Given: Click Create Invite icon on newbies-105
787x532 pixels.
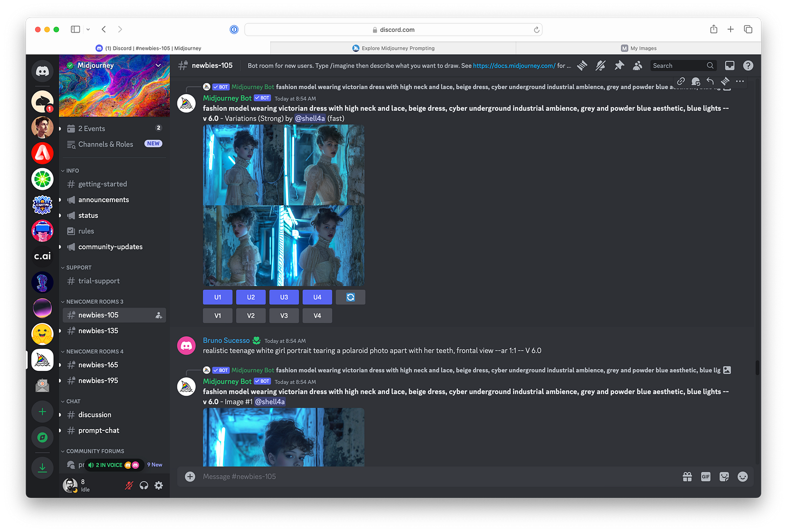Looking at the screenshot, I should tap(159, 315).
